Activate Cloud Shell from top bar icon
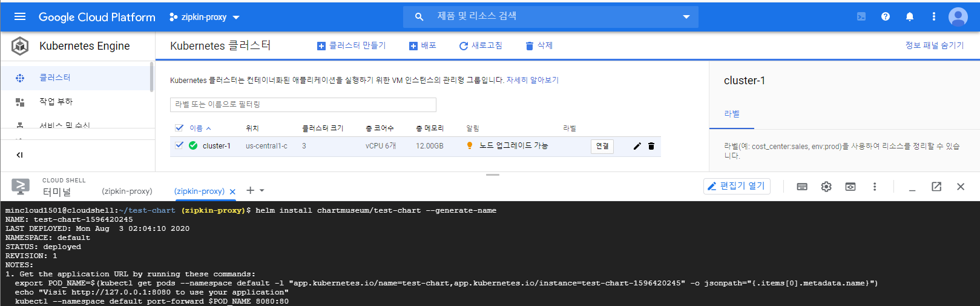This screenshot has height=306, width=980. click(861, 17)
